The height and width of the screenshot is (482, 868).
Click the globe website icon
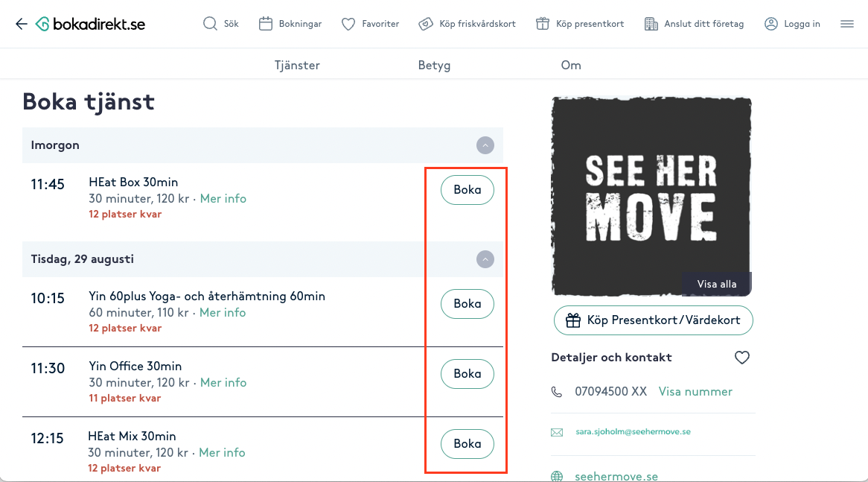coord(557,477)
